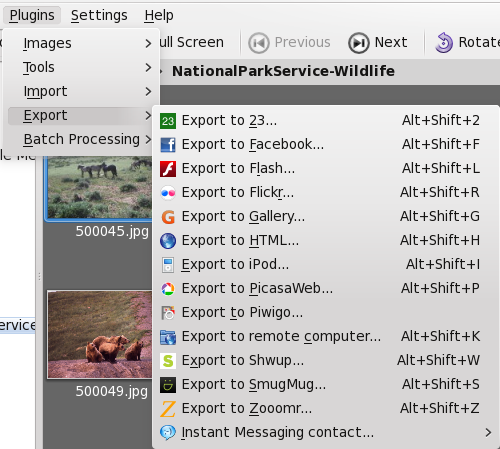The image size is (500, 449).
Task: Click the 500049.jpg file name
Action: click(112, 391)
